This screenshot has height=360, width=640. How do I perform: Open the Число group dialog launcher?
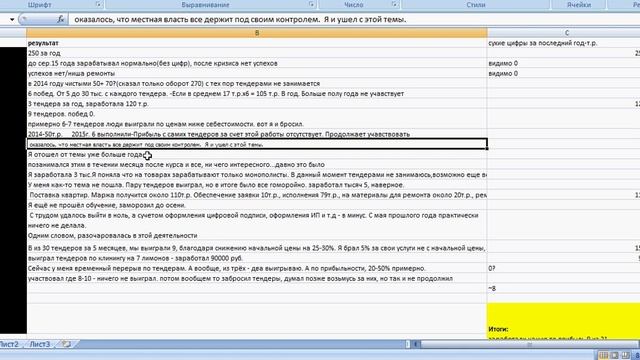395,4
